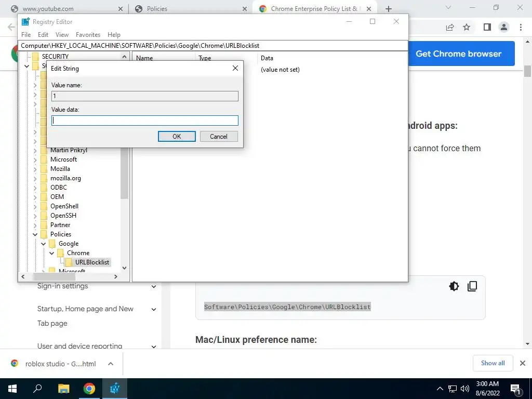The width and height of the screenshot is (532, 399).
Task: Click Show all downloads
Action: click(x=493, y=363)
